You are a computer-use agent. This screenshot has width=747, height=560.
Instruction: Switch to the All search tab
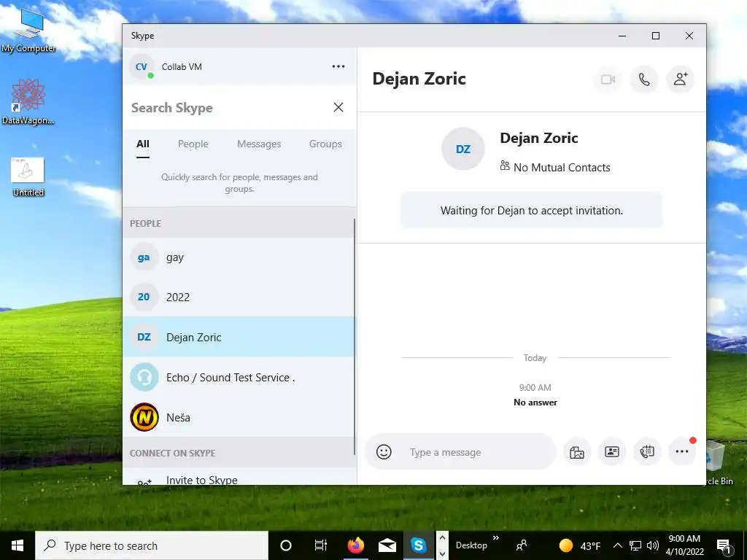(x=143, y=144)
